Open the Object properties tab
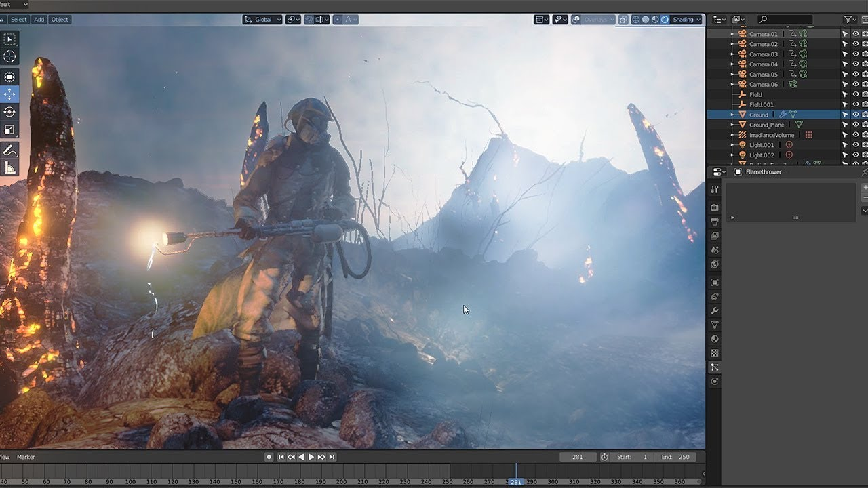The height and width of the screenshot is (488, 868). point(715,282)
